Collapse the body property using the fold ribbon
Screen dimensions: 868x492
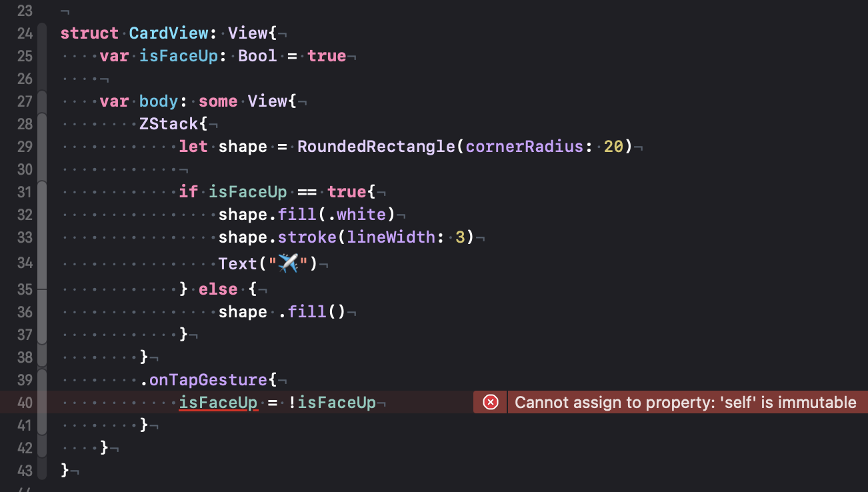41,101
